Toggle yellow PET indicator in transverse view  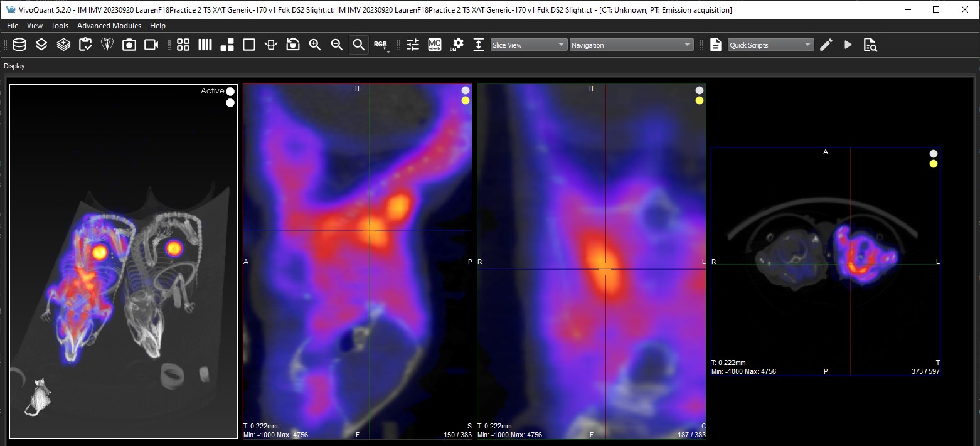[x=934, y=164]
